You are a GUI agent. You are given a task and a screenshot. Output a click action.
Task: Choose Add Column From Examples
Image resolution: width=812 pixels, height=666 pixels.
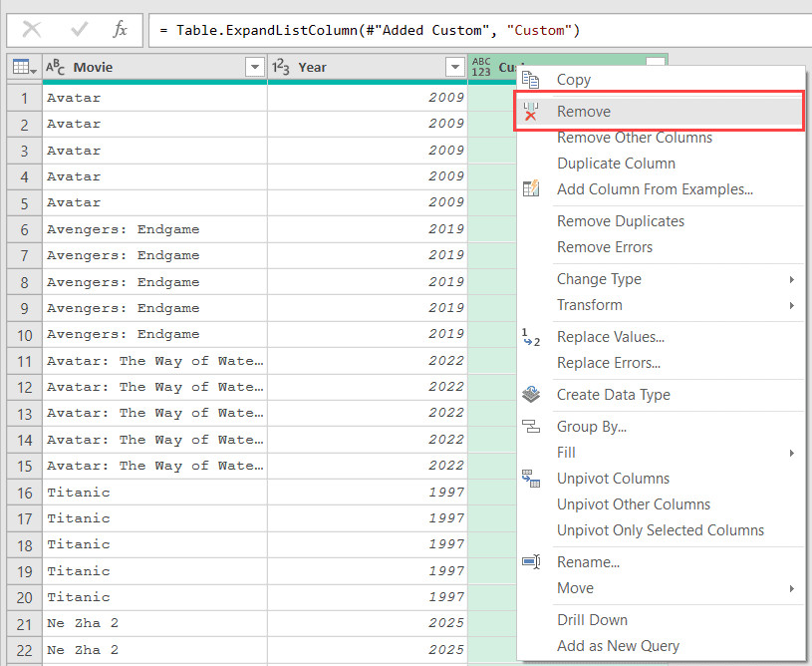pyautogui.click(x=655, y=189)
